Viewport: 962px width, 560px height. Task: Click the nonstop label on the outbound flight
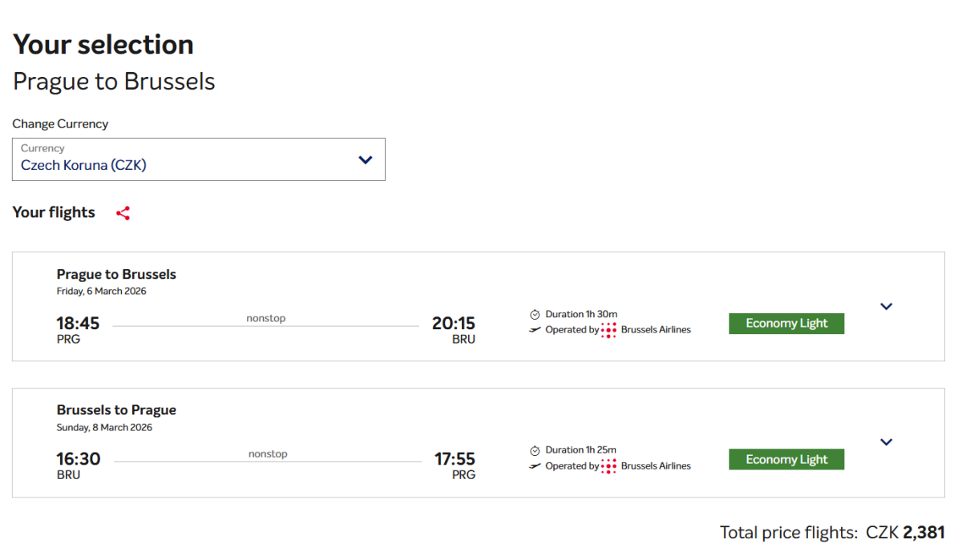click(265, 318)
